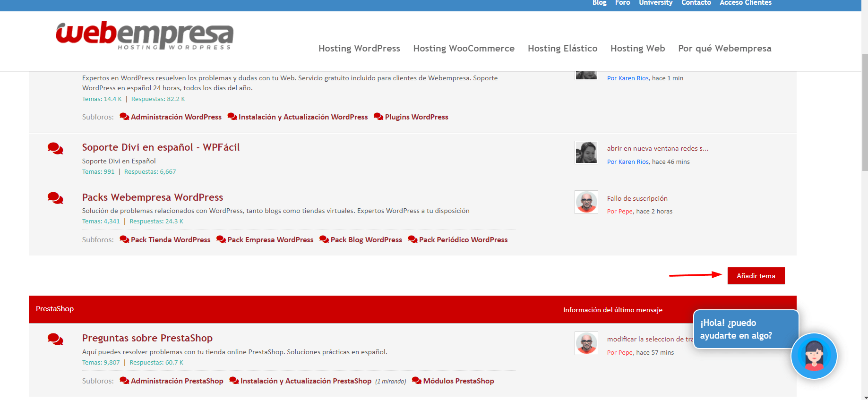Image resolution: width=868 pixels, height=400 pixels.
Task: Click bubble icon before Pack Tienda WordPress
Action: (x=124, y=239)
